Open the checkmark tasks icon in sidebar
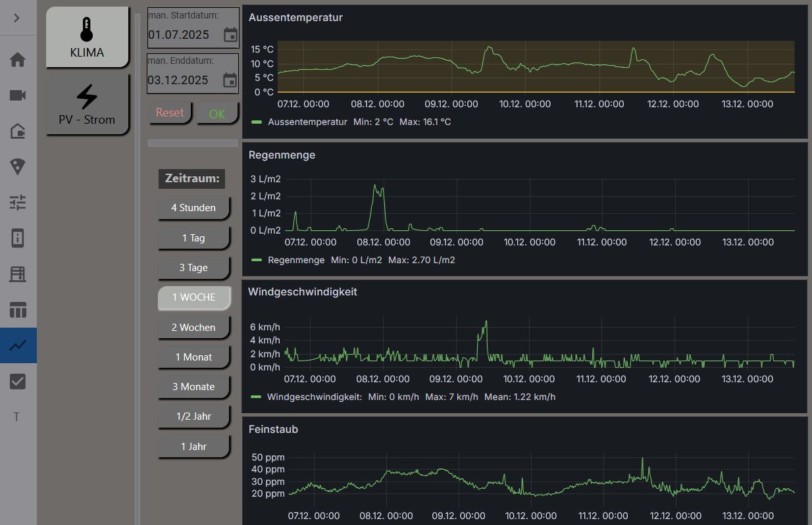Image resolution: width=812 pixels, height=525 pixels. pos(18,382)
